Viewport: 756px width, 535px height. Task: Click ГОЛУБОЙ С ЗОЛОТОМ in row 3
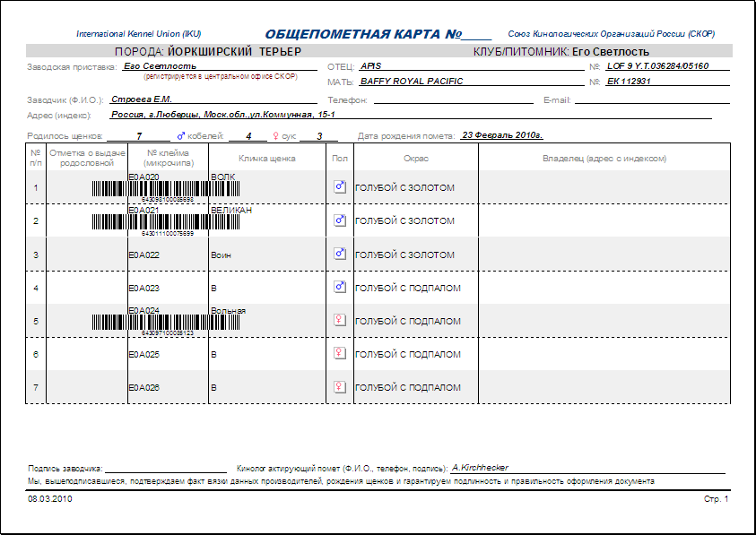(404, 255)
